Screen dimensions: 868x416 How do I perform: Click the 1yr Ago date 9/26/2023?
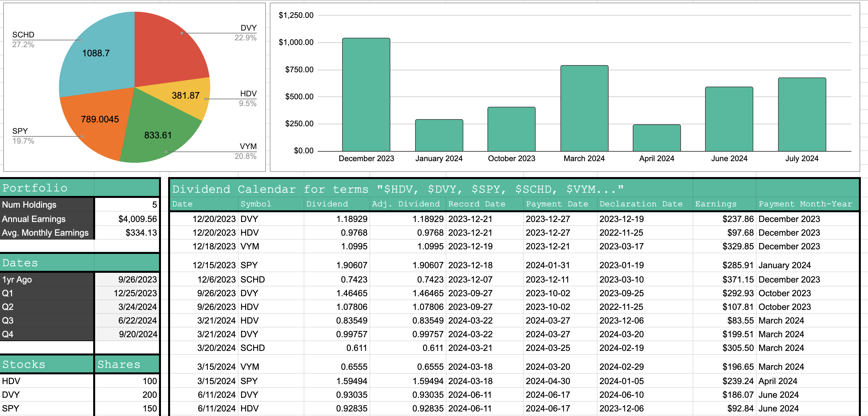pos(127,279)
